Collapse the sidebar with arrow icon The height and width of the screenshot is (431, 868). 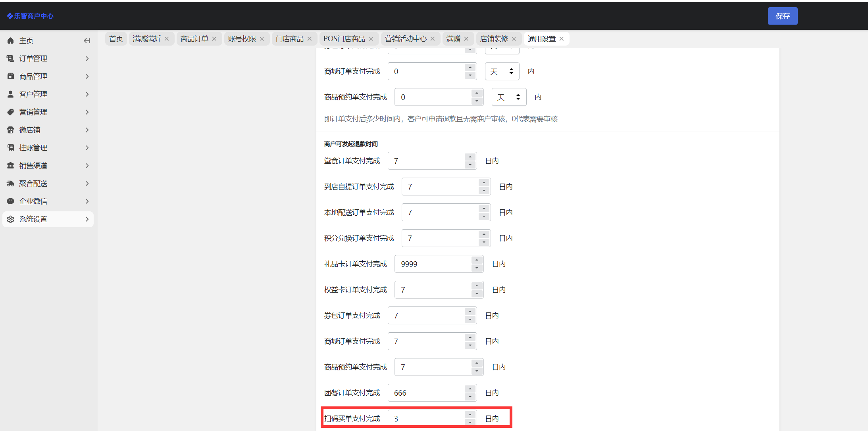[87, 40]
